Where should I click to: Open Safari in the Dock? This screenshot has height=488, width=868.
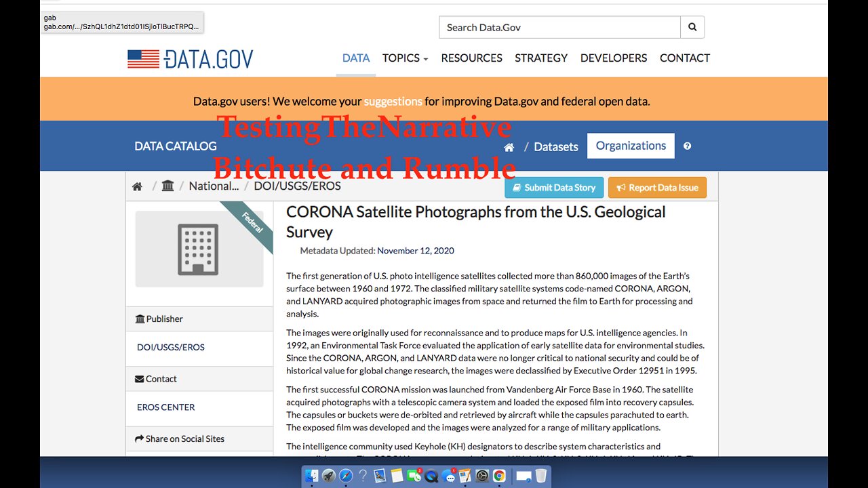pyautogui.click(x=346, y=476)
